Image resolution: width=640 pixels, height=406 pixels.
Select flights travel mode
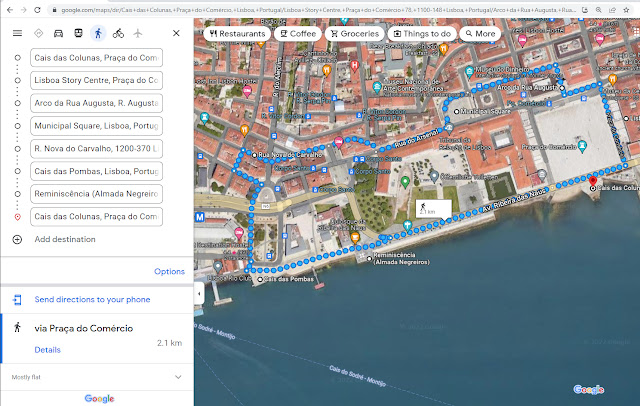[x=138, y=33]
